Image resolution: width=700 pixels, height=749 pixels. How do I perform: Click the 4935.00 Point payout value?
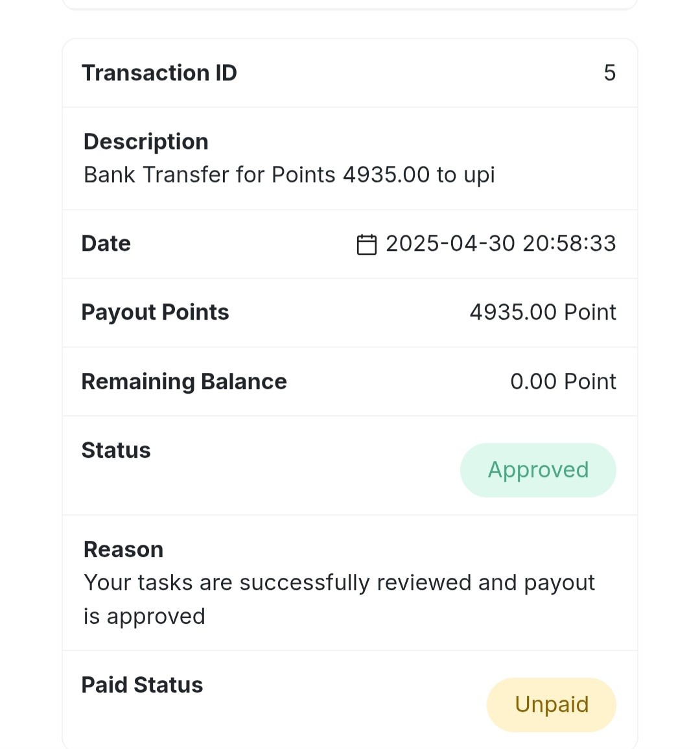(543, 313)
